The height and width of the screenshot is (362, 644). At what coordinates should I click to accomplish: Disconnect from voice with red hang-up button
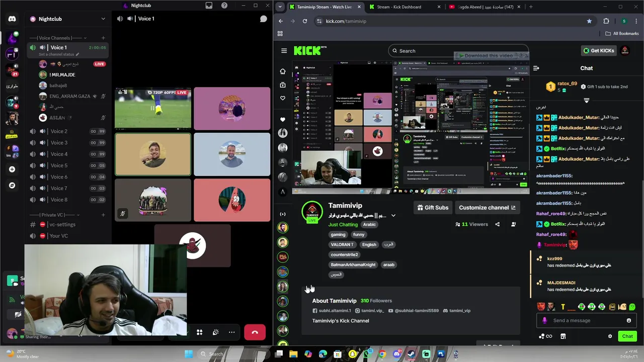click(x=255, y=332)
